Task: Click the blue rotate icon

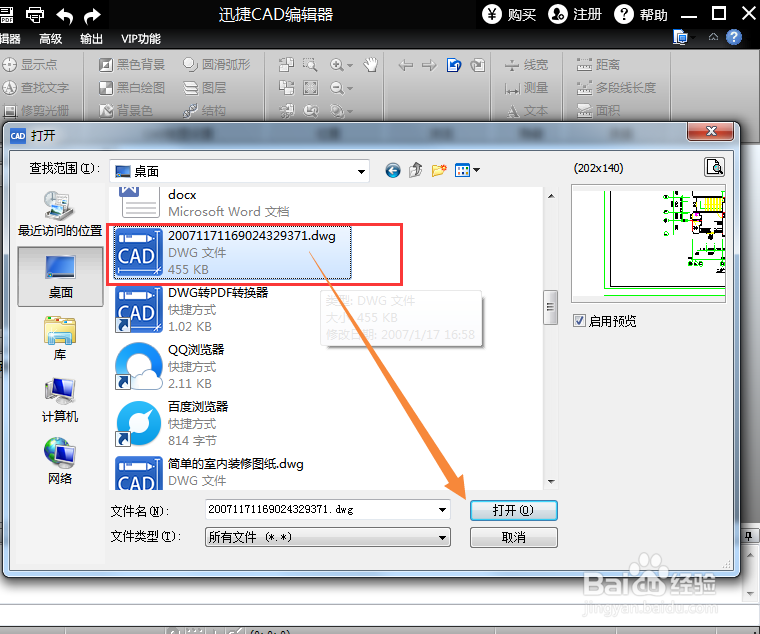Action: pos(454,65)
